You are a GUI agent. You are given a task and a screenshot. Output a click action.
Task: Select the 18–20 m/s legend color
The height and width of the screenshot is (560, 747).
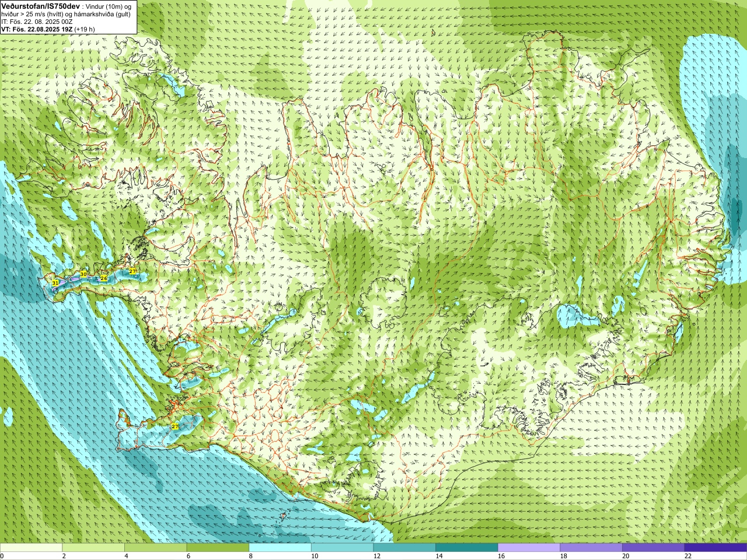[591, 548]
